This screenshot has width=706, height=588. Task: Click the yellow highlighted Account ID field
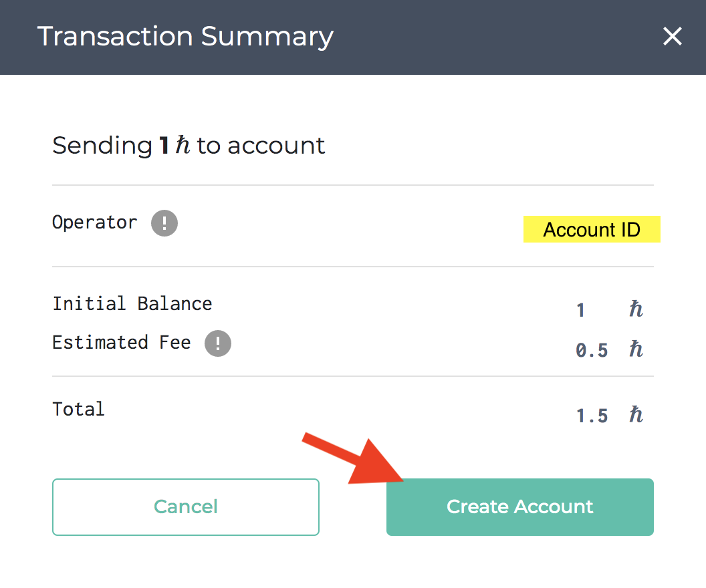(592, 230)
